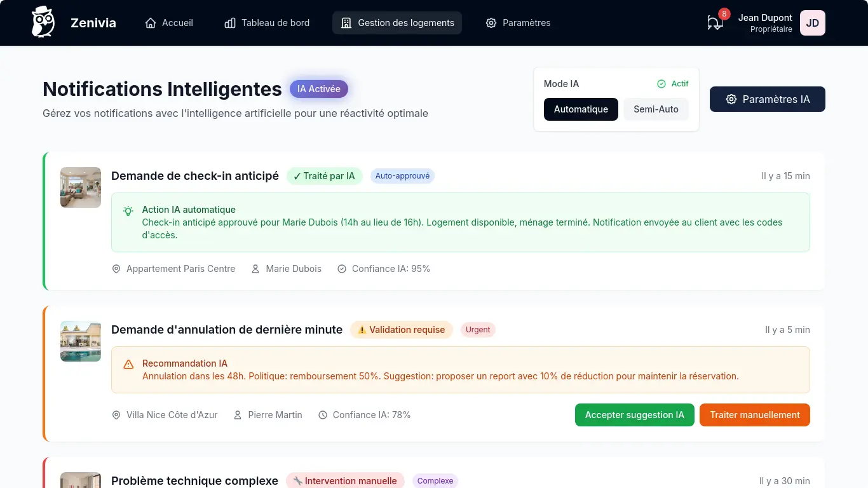868x488 pixels.
Task: Open the Jean Dupont profile menu
Action: (x=764, y=23)
